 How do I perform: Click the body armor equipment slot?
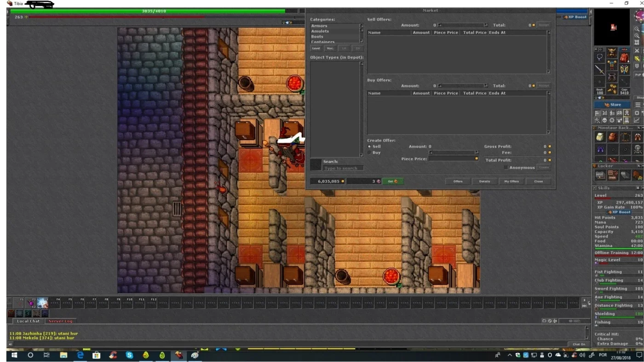coord(612,64)
